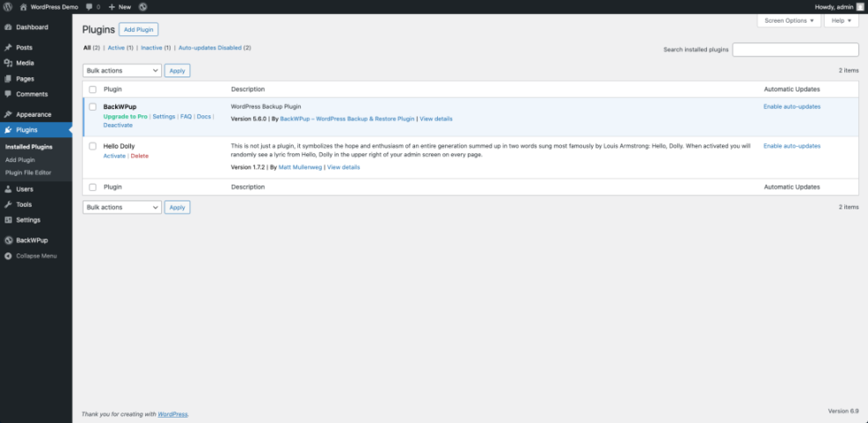
Task: Open the comments bubble icon in admin bar
Action: pos(90,7)
